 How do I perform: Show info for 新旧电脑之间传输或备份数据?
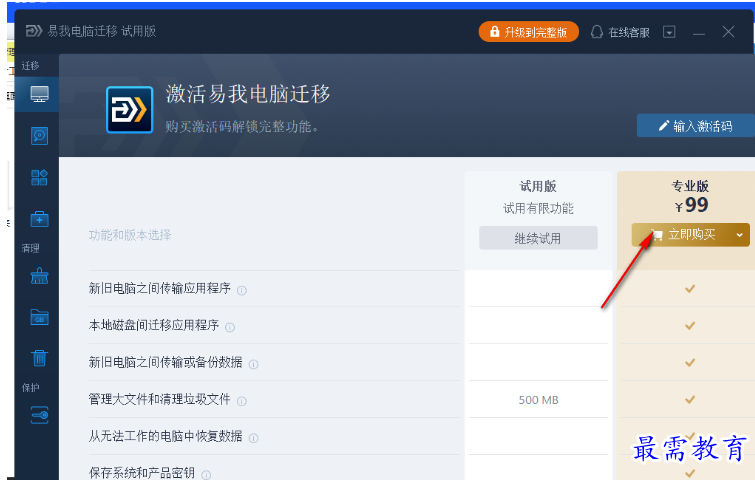[253, 364]
